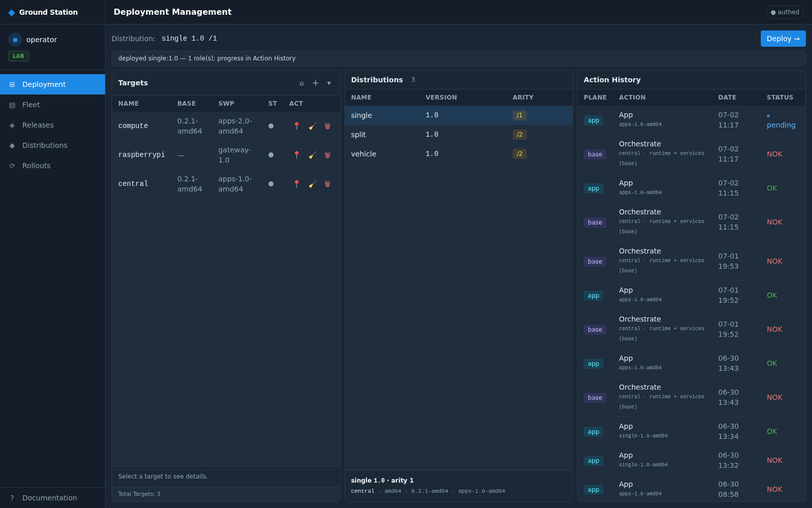812x508 pixels.
Task: Open the Targets panel dropdown arrow
Action: 329,83
